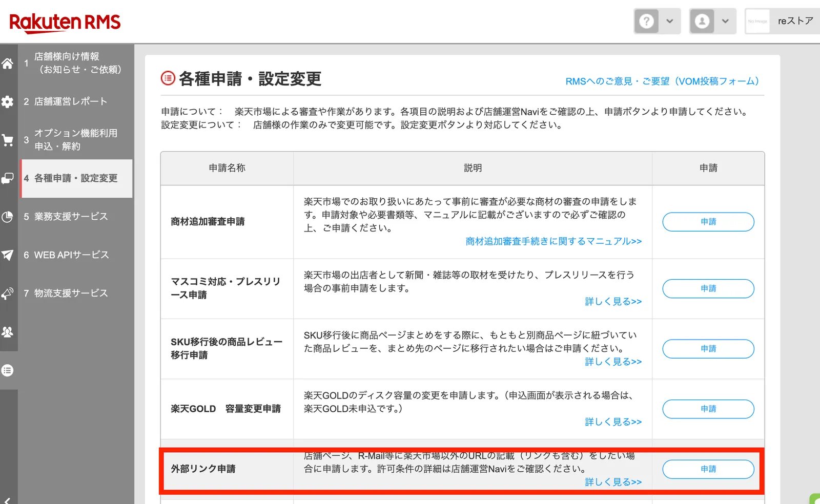The image size is (820, 504).
Task: Click 申請 button for 楽天GOLD 容量変更申請
Action: click(708, 409)
